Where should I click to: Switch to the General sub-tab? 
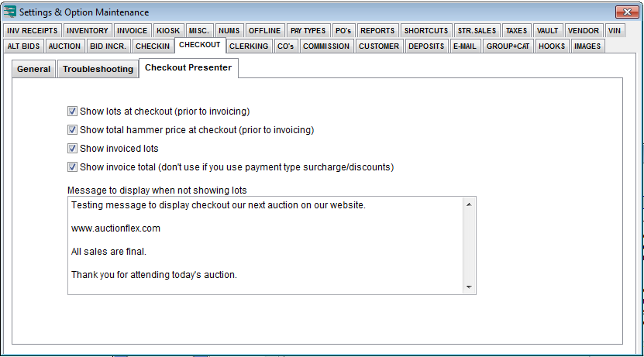[x=33, y=70]
